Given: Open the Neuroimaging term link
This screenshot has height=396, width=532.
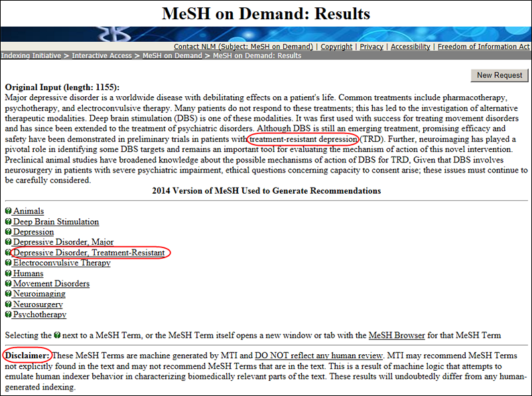Looking at the screenshot, I should (x=39, y=294).
